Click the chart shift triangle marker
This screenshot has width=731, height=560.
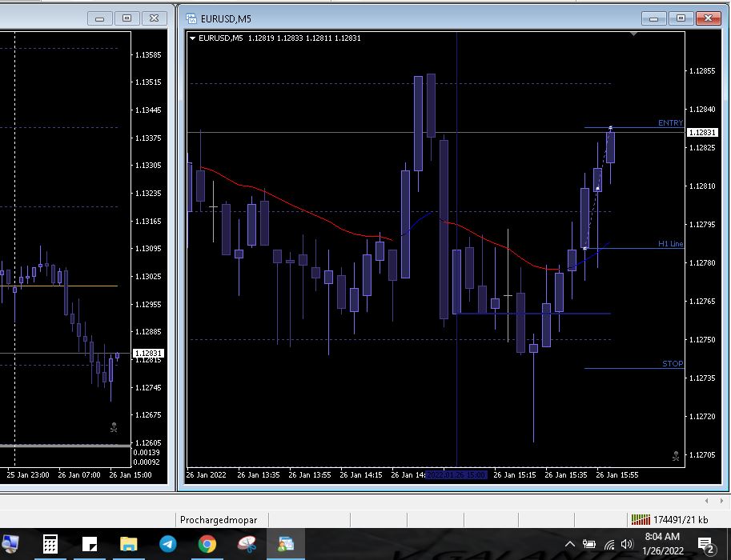pos(634,34)
